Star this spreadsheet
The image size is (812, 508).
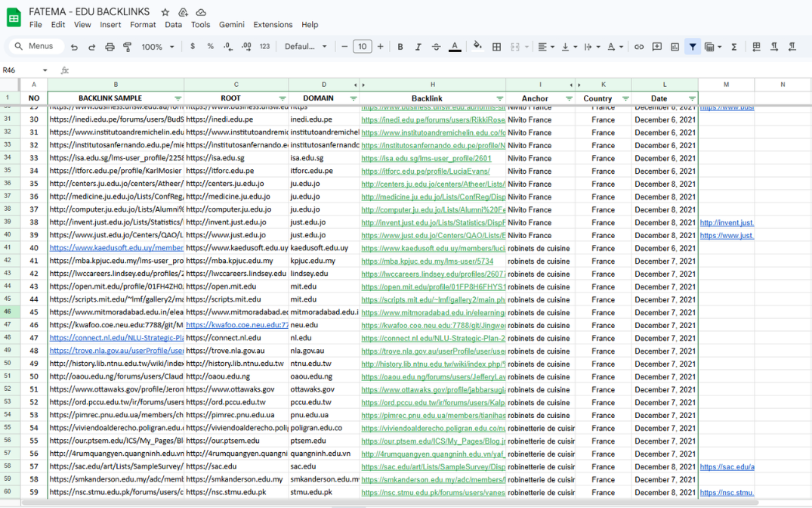point(165,12)
